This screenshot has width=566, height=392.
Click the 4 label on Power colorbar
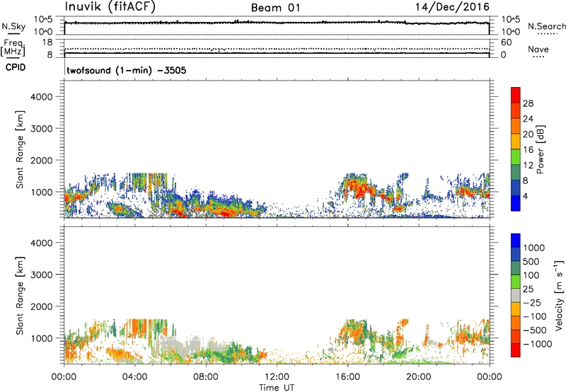pos(526,196)
